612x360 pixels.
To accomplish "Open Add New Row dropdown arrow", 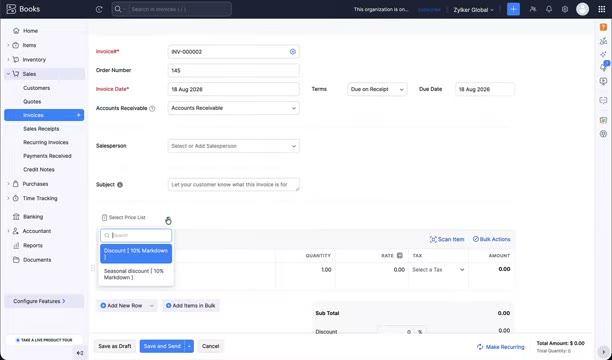I will 152,306.
